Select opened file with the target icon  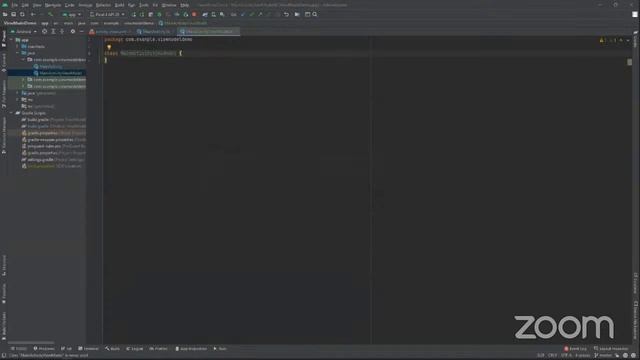44,31
